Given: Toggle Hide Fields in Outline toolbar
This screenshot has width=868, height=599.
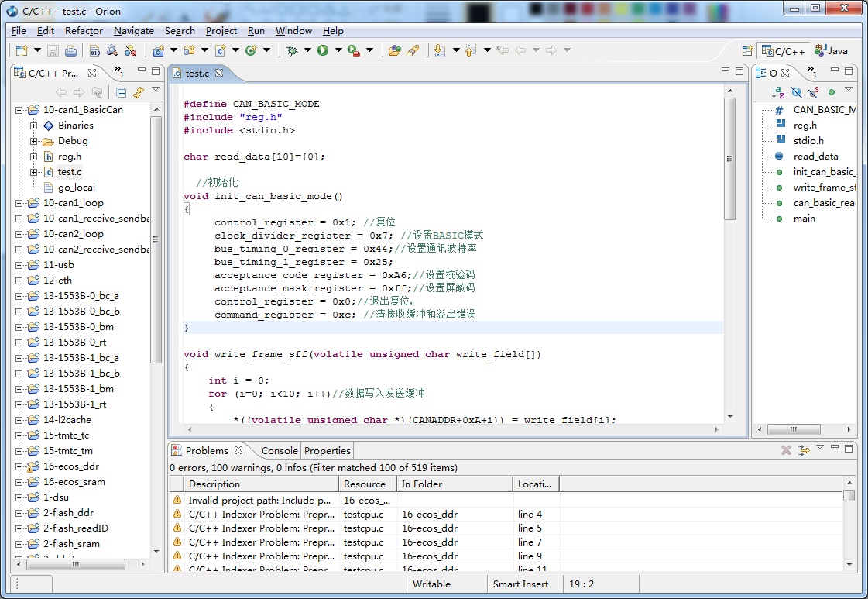Looking at the screenshot, I should 796,92.
